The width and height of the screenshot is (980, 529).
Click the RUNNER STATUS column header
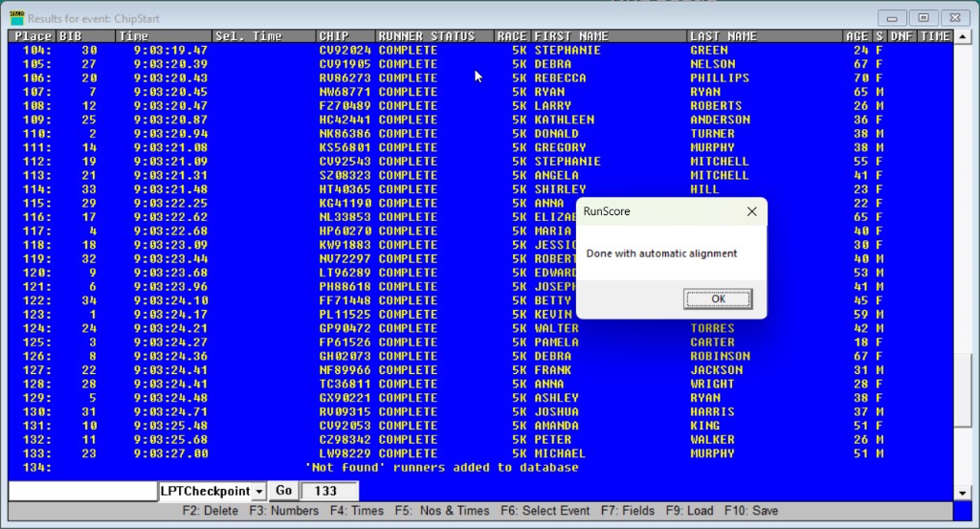pos(435,36)
